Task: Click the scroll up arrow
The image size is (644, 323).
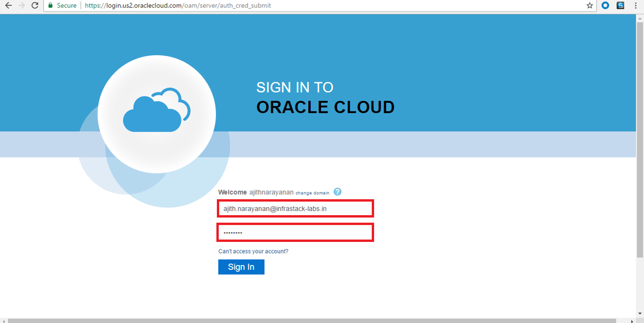Action: [x=640, y=17]
